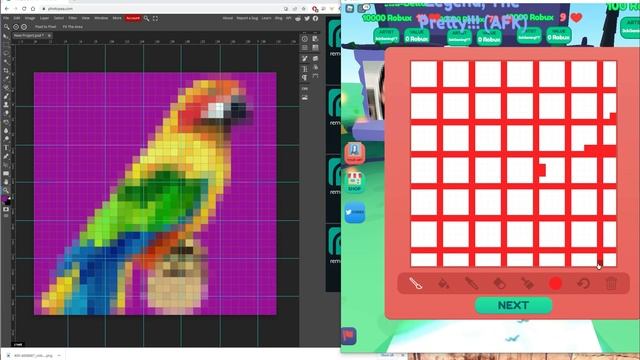The width and height of the screenshot is (640, 360).
Task: Click browser back arrow
Action: click(x=7, y=9)
